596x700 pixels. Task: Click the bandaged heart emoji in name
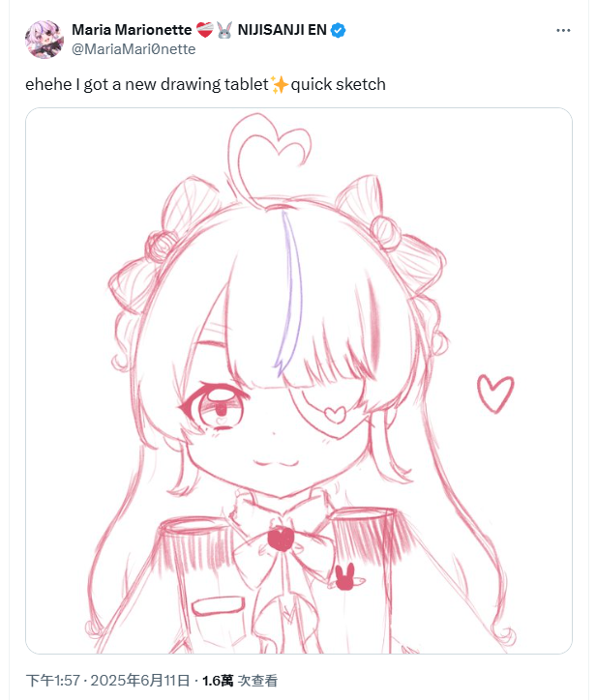tap(204, 30)
